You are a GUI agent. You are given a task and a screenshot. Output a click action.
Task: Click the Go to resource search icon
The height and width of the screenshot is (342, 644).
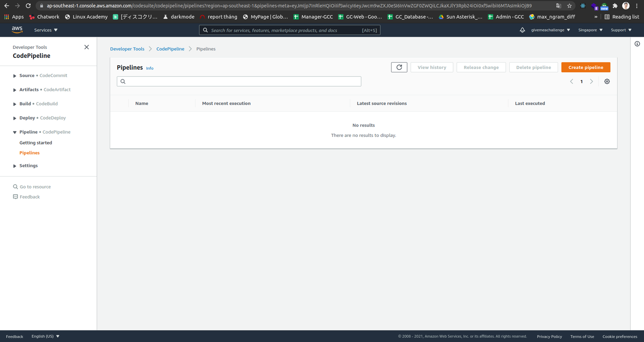[x=16, y=187]
